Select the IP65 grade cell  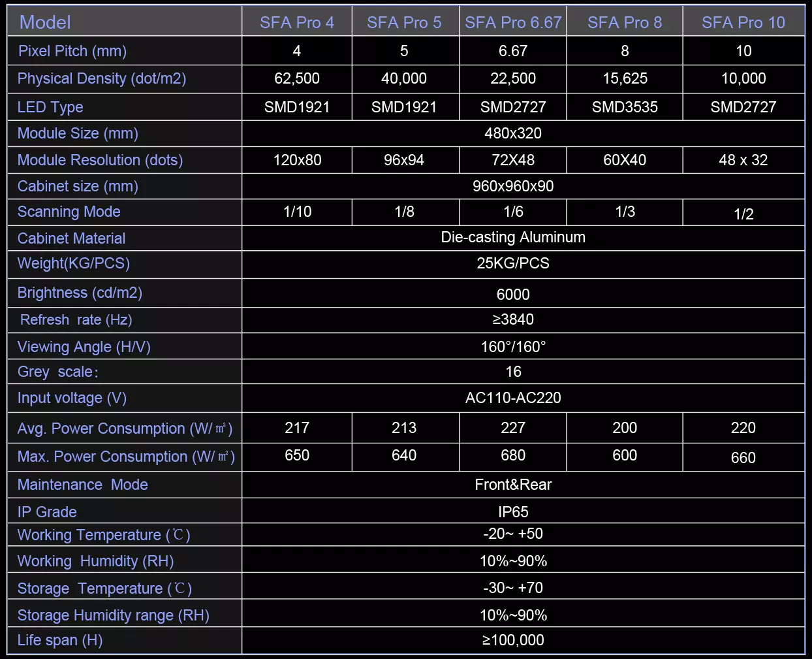click(x=513, y=512)
